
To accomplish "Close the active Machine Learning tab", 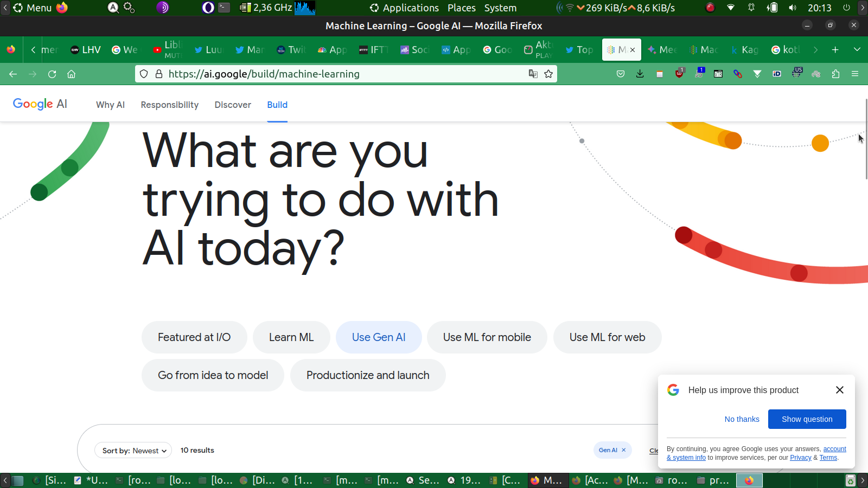I will [x=633, y=50].
